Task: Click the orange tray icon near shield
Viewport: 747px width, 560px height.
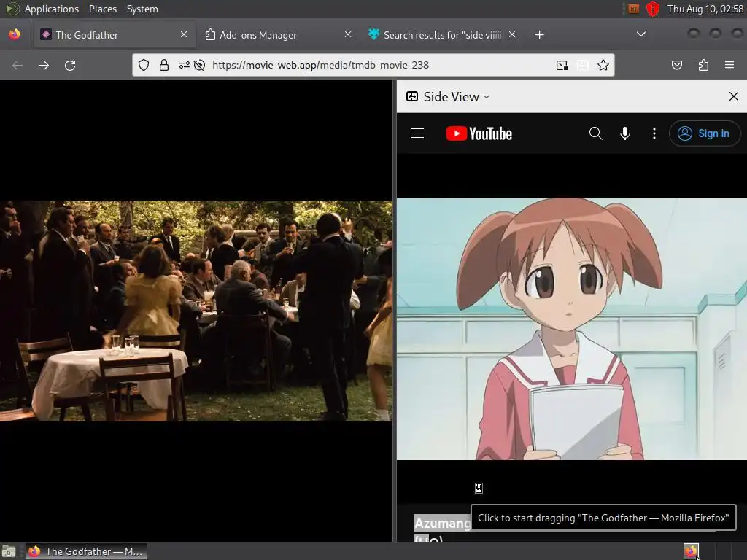Action: coord(633,9)
